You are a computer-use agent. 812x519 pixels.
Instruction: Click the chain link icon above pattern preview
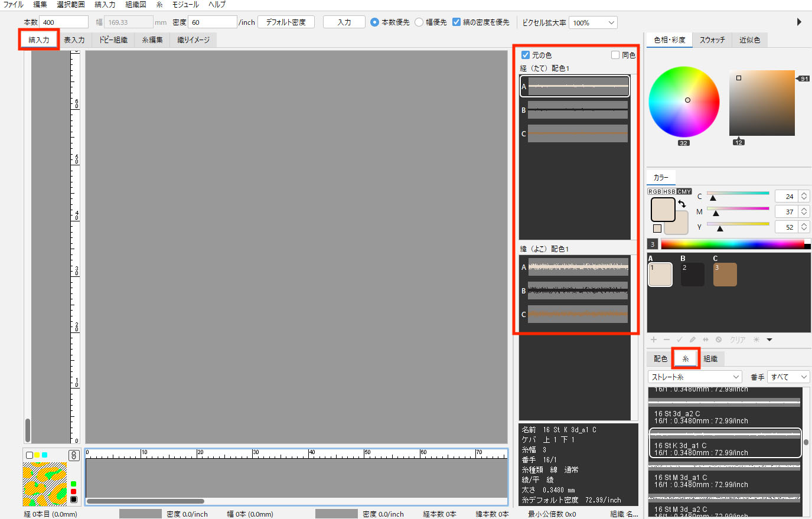point(74,455)
